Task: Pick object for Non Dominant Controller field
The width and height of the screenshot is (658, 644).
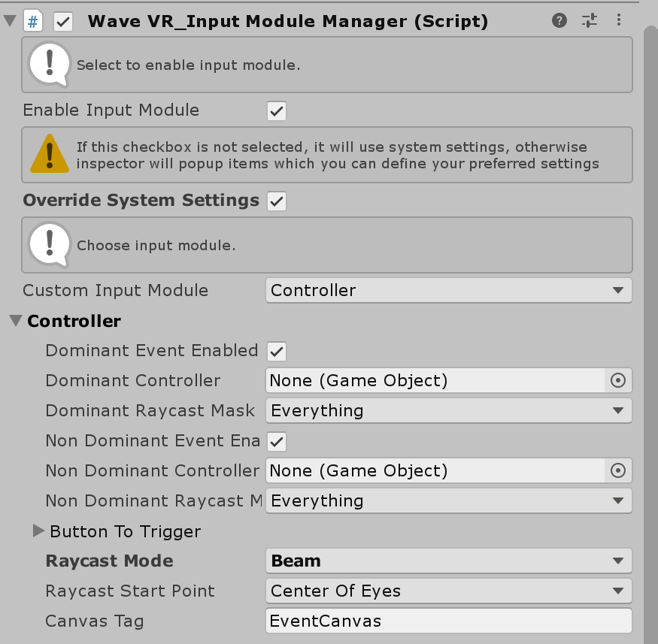Action: coord(617,471)
